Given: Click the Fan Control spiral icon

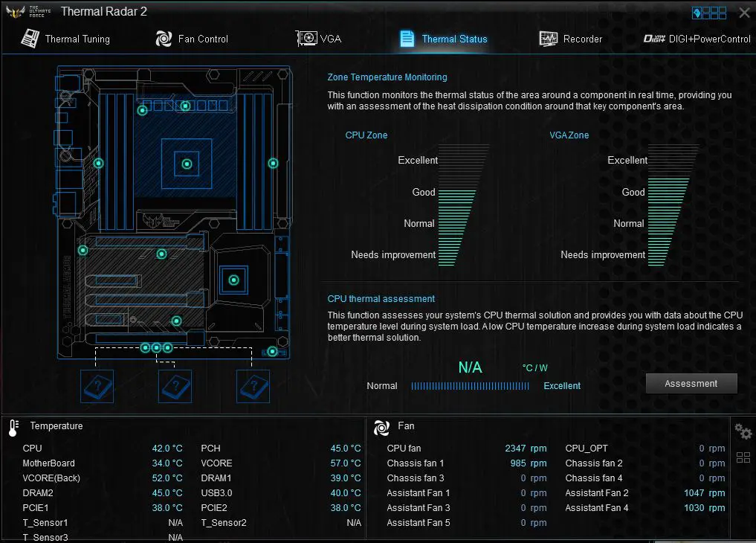Looking at the screenshot, I should pyautogui.click(x=164, y=39).
